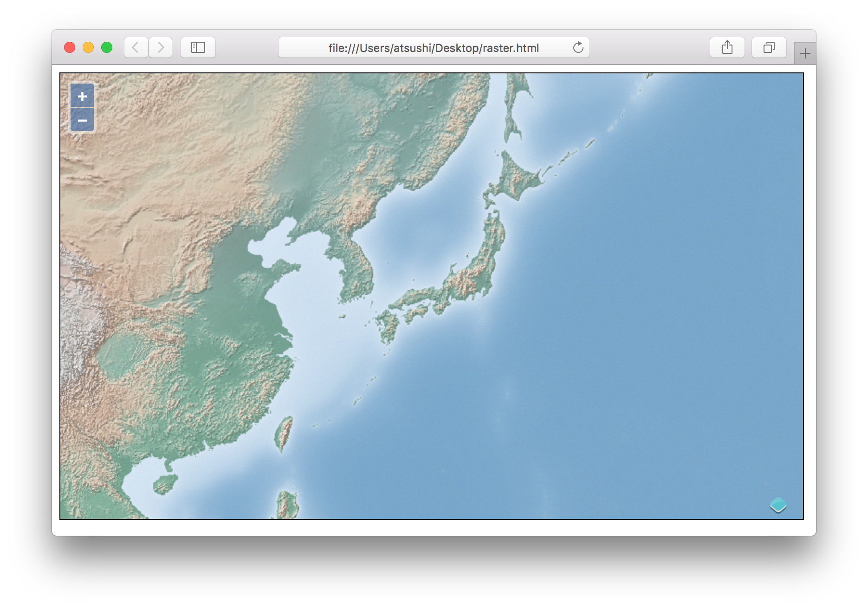Click the address bar showing raster.html
Image resolution: width=868 pixels, height=610 pixels.
click(433, 48)
